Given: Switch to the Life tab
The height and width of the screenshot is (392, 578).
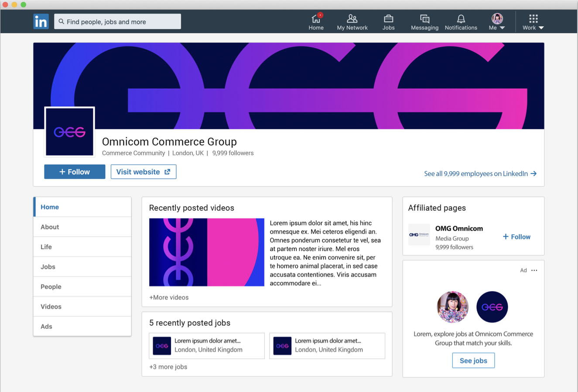Looking at the screenshot, I should [x=82, y=247].
